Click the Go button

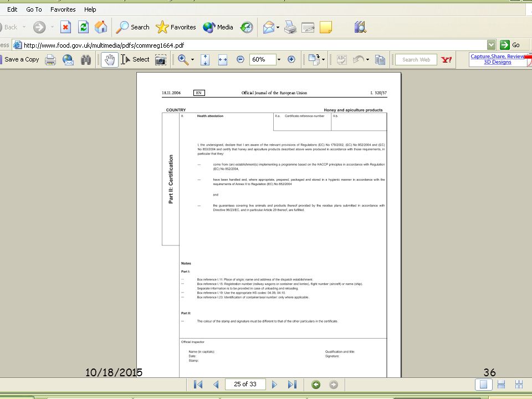coord(510,45)
